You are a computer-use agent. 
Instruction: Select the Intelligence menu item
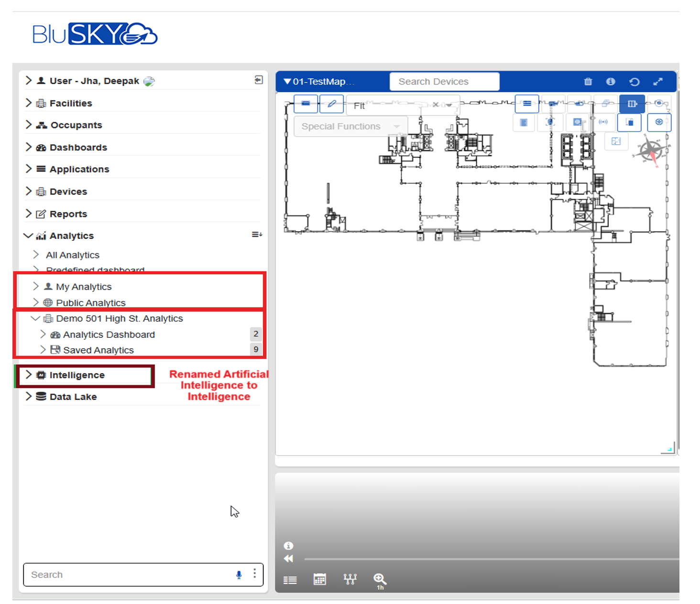click(x=77, y=375)
